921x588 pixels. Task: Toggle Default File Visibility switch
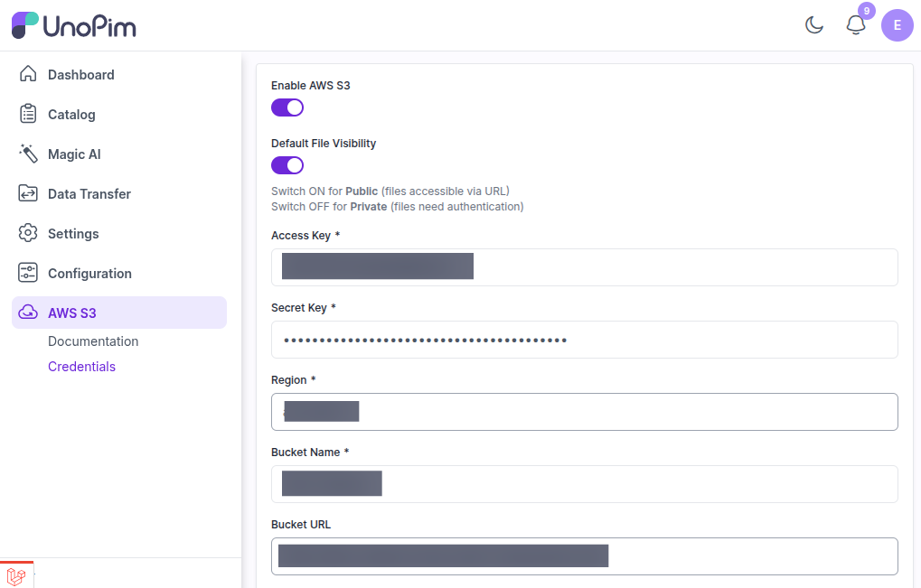pyautogui.click(x=287, y=165)
